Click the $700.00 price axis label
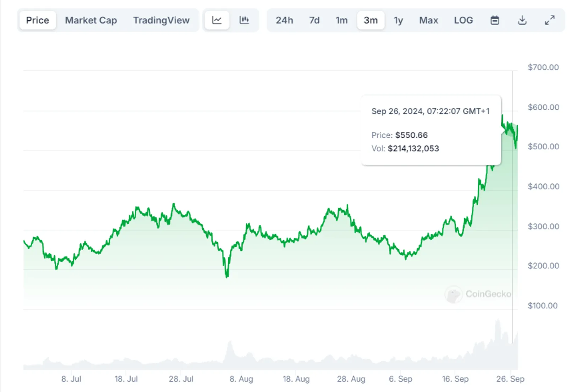The image size is (567, 392). pyautogui.click(x=543, y=67)
